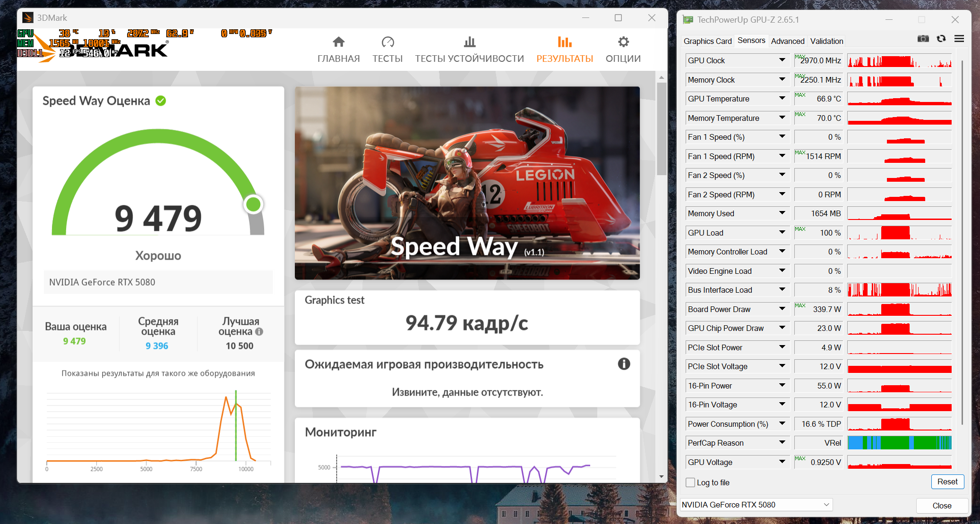The height and width of the screenshot is (524, 980).
Task: Switch to the Advanced tab
Action: point(787,41)
